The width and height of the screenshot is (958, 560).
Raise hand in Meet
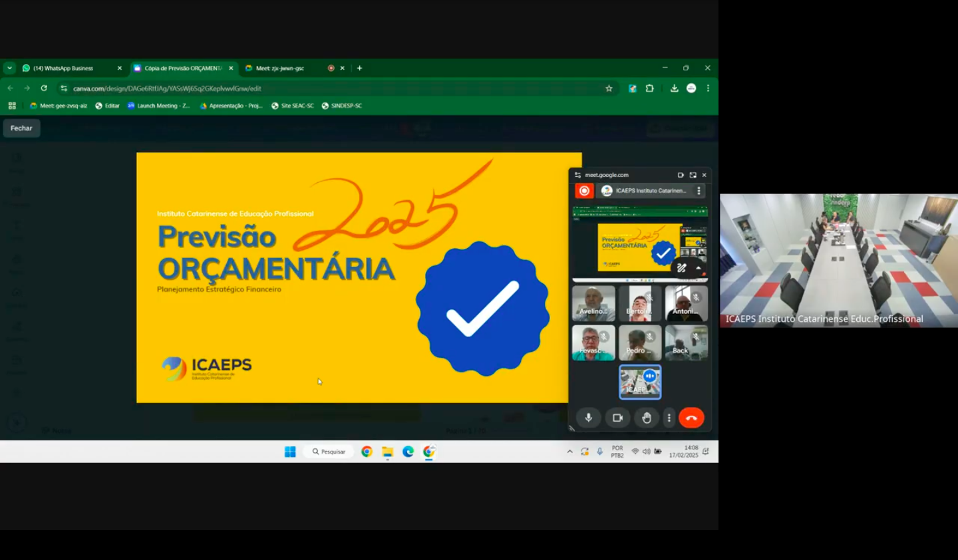tap(647, 418)
